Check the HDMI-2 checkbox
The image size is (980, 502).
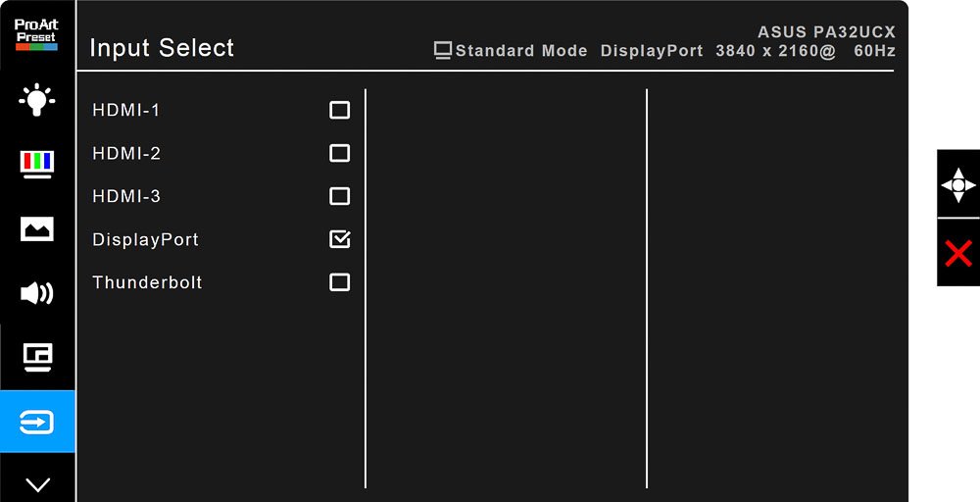tap(339, 153)
